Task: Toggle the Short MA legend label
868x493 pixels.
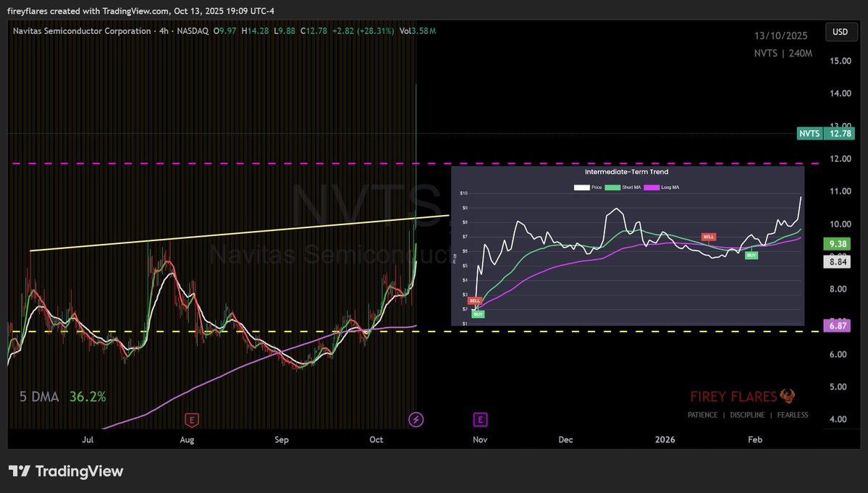Action: pyautogui.click(x=631, y=187)
